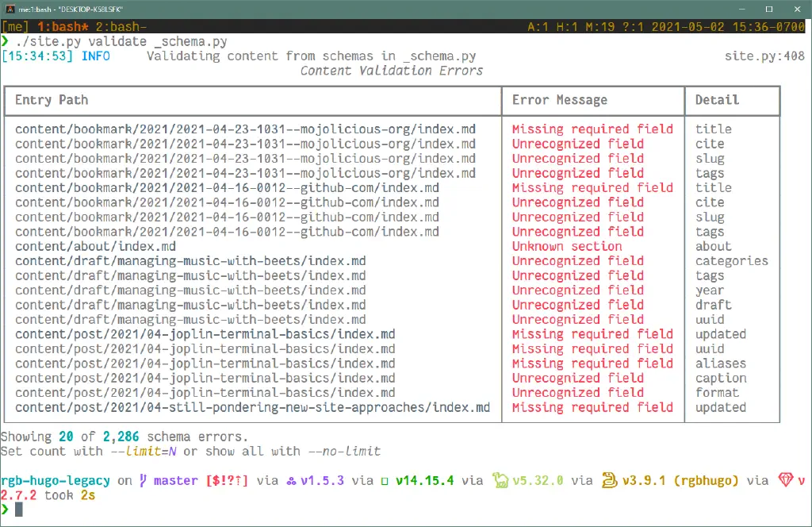812x527 pixels.
Task: Click the terminal app icon in title bar
Action: (x=10, y=9)
